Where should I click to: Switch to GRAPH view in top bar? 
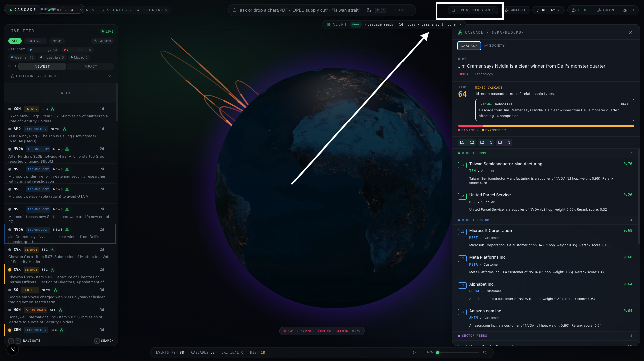click(x=606, y=10)
